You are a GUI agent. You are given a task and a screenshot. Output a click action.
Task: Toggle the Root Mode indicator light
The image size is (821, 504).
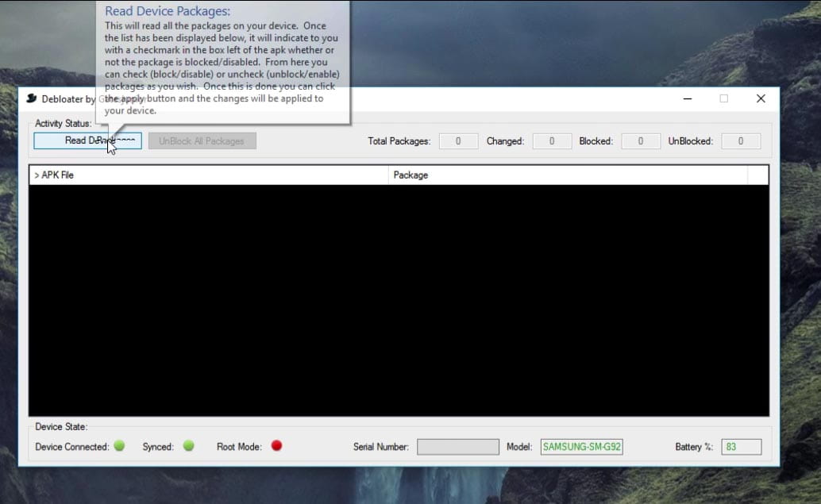[276, 446]
